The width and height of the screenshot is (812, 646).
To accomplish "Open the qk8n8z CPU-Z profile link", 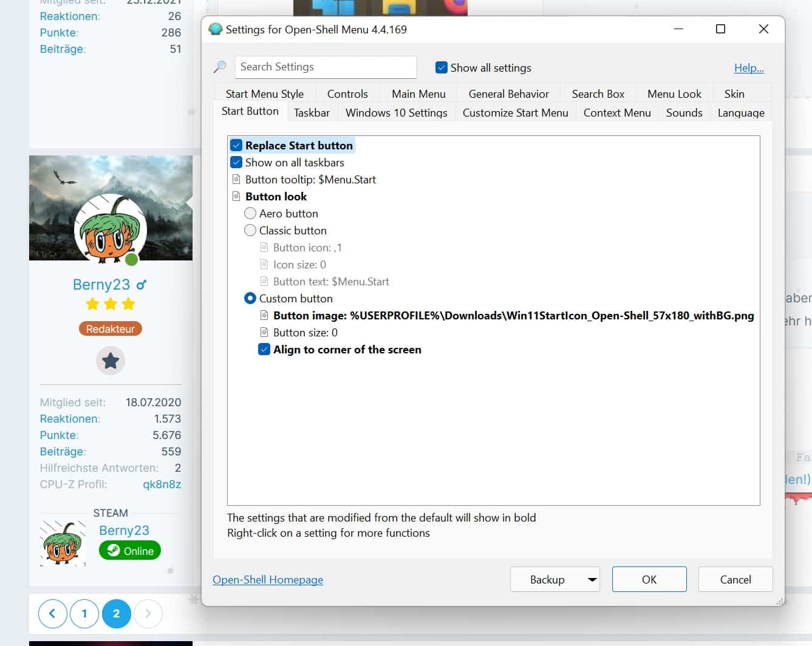I will point(162,484).
